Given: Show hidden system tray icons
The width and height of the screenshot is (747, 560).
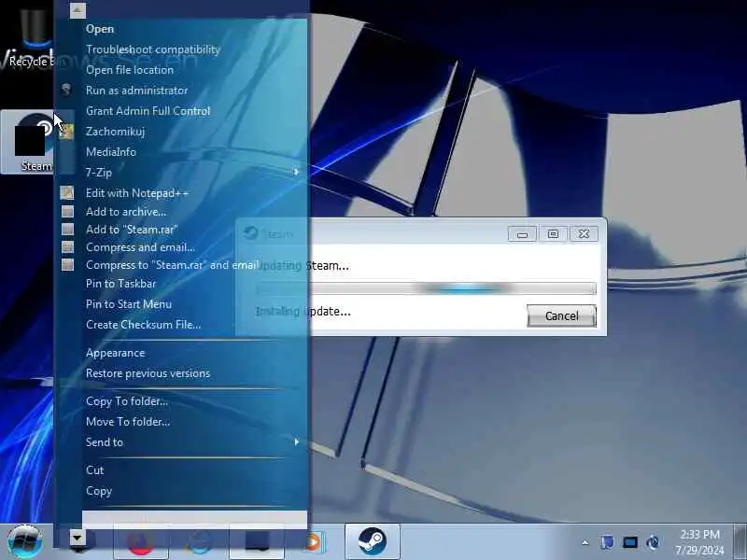Looking at the screenshot, I should coord(585,542).
